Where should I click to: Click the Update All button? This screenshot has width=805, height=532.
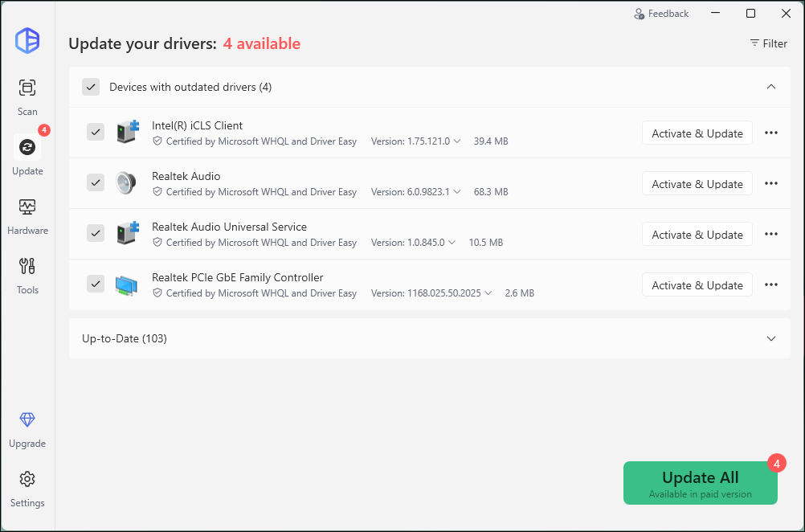tap(700, 483)
